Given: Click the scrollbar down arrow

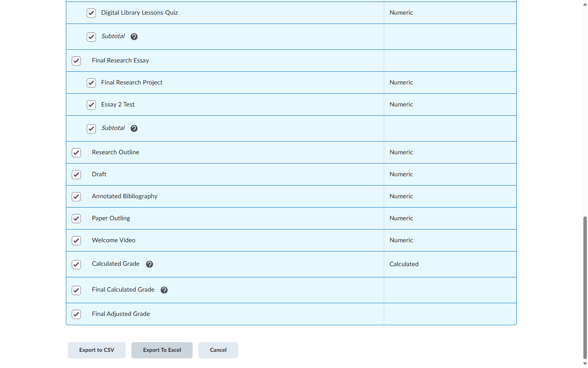Looking at the screenshot, I should [x=585, y=364].
